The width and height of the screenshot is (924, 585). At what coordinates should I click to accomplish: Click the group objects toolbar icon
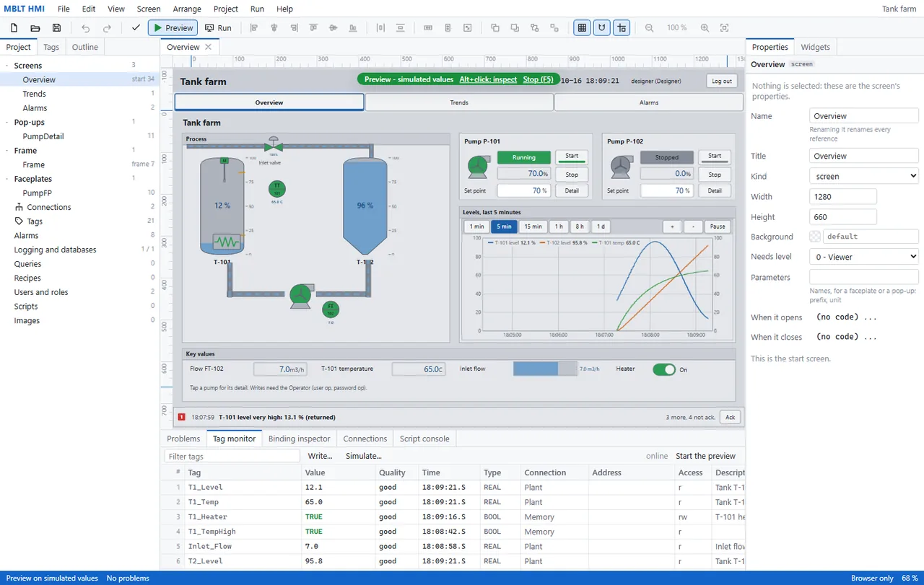point(535,28)
